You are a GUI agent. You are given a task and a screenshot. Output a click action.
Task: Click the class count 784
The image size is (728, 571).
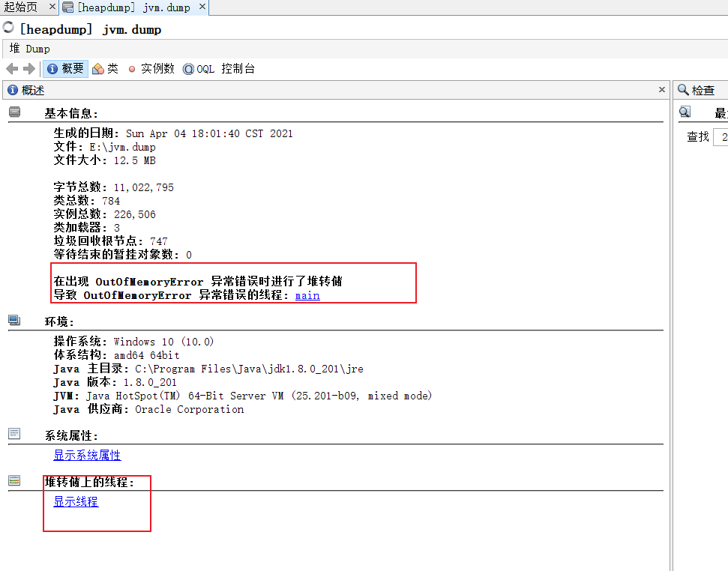click(111, 201)
